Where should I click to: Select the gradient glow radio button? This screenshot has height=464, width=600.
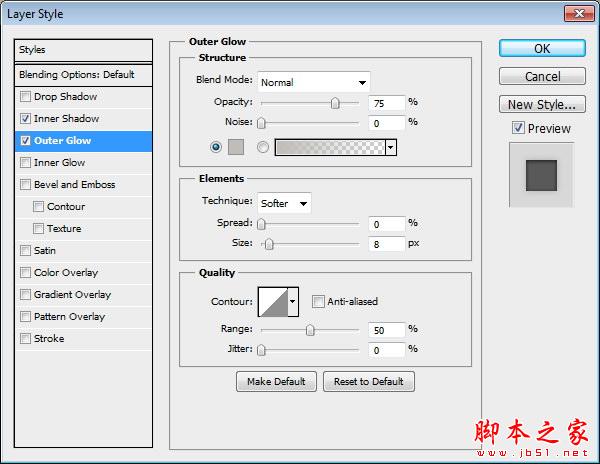[262, 147]
